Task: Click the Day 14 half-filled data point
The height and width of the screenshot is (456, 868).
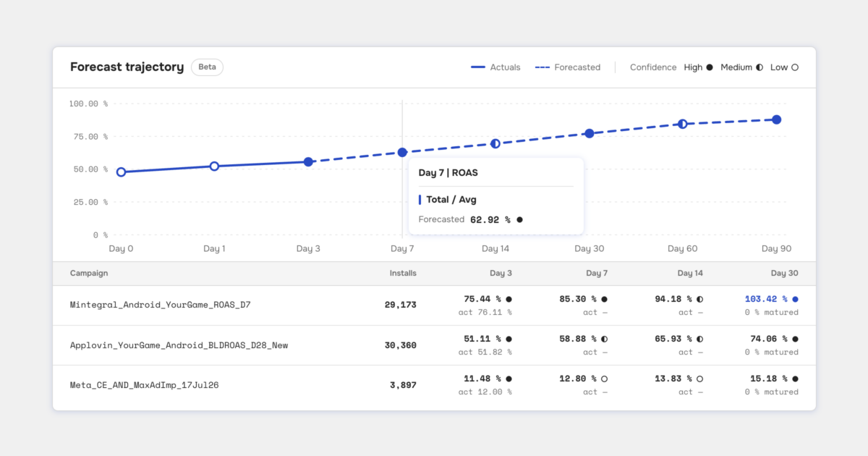Action: click(495, 144)
